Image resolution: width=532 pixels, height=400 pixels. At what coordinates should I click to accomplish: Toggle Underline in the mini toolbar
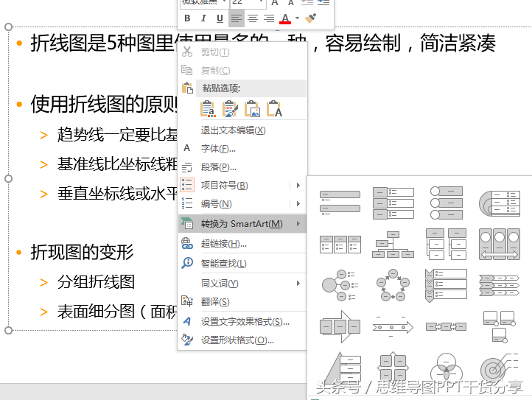[220, 18]
